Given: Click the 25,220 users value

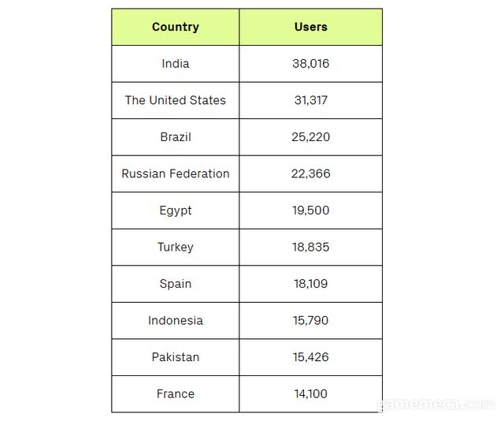Looking at the screenshot, I should tap(310, 137).
